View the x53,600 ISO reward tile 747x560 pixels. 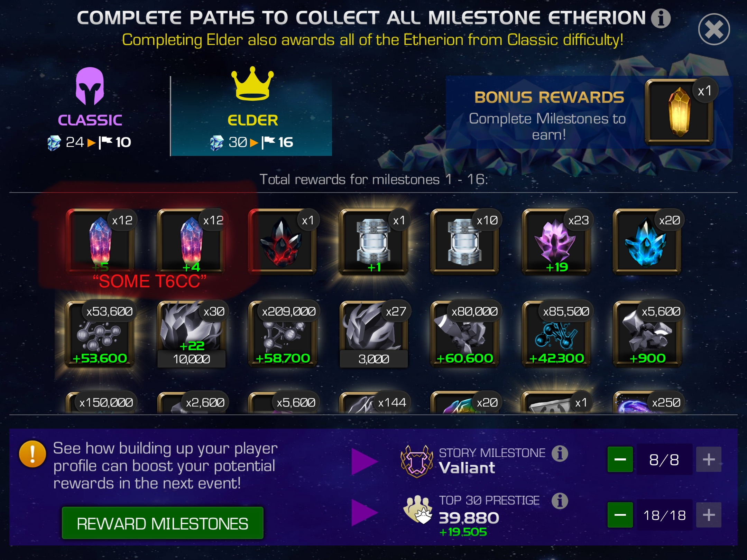coord(100,333)
